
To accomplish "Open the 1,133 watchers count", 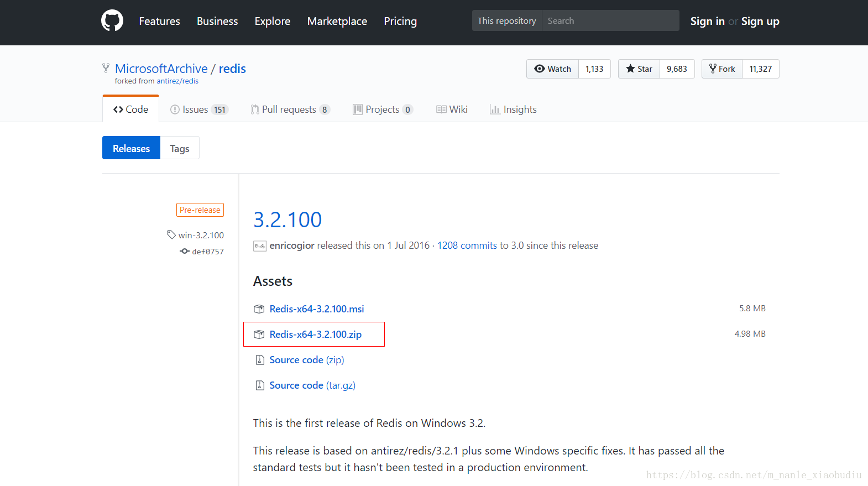I will click(594, 69).
